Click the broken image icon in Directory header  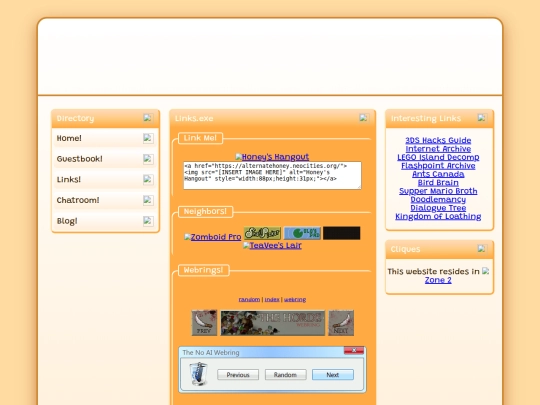[148, 118]
